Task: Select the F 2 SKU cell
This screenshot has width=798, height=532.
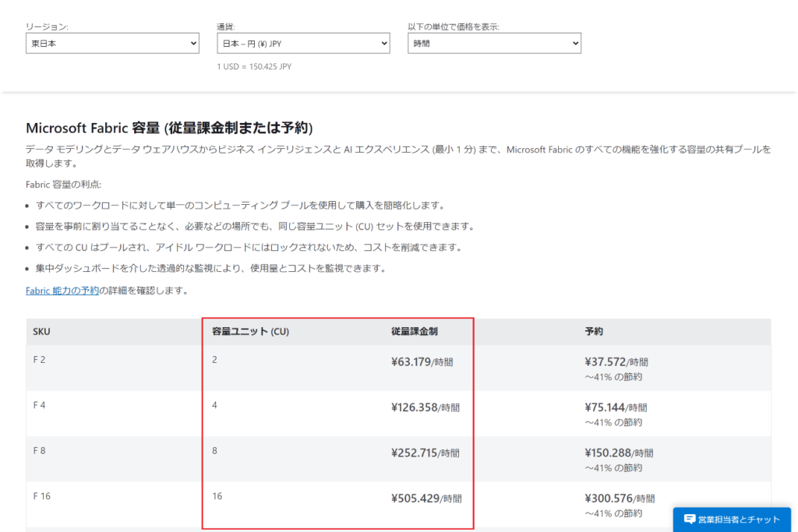Action: (x=39, y=360)
